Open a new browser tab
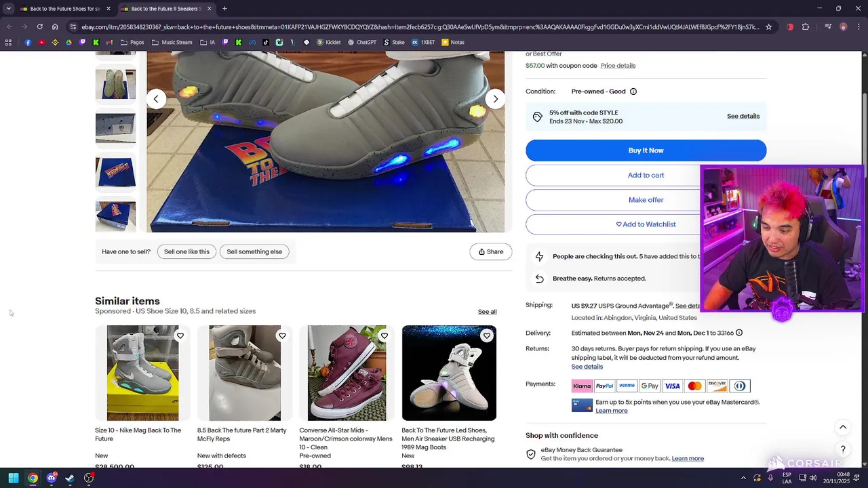The height and width of the screenshot is (488, 868). pyautogui.click(x=224, y=9)
